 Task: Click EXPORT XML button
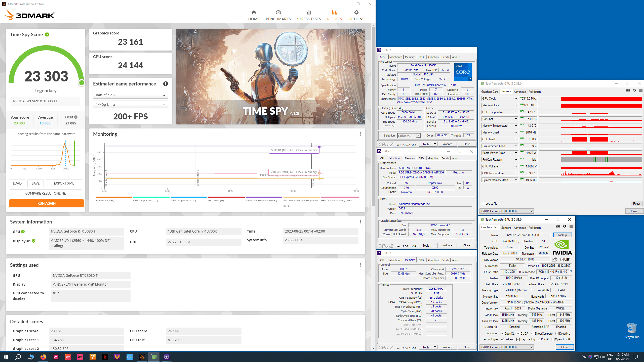[64, 183]
